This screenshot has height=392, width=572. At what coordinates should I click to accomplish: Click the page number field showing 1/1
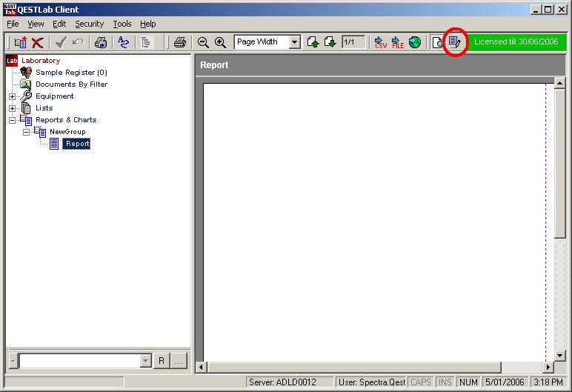[353, 43]
